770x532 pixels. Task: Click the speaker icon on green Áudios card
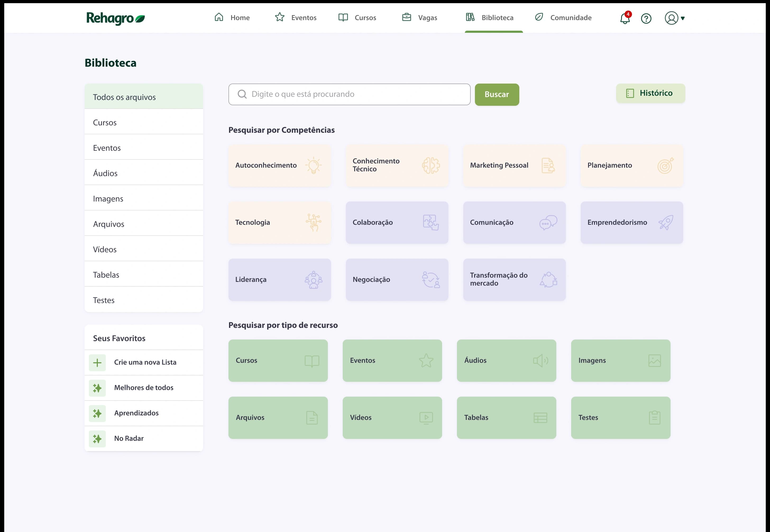pyautogui.click(x=540, y=361)
